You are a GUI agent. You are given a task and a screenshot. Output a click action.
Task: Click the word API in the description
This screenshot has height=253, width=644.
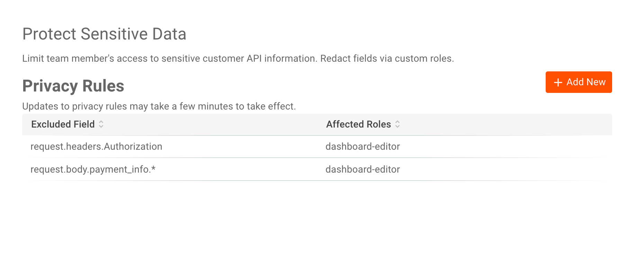pyautogui.click(x=254, y=59)
